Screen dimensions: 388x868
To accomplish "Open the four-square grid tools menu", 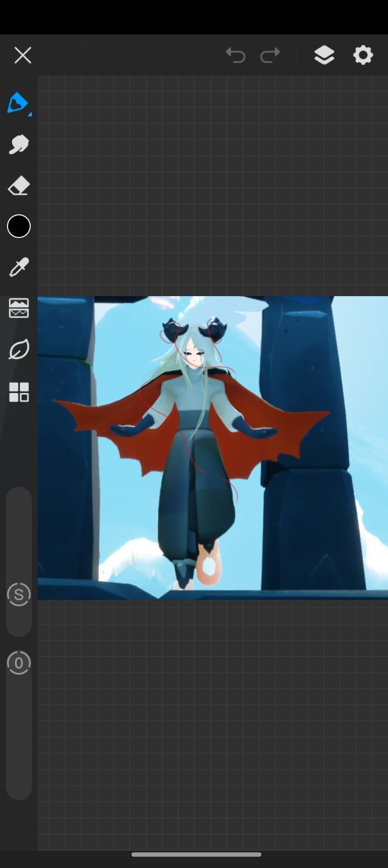I will click(x=18, y=392).
